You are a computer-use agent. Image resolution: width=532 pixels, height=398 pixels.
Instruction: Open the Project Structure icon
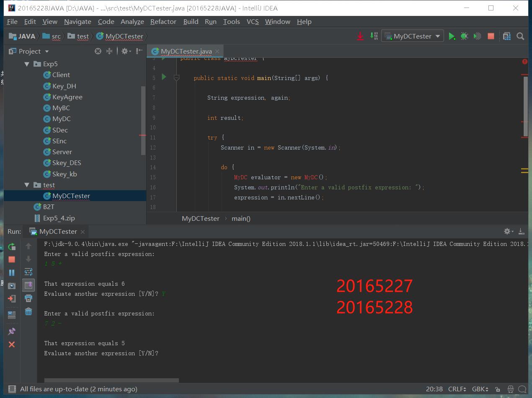(507, 36)
